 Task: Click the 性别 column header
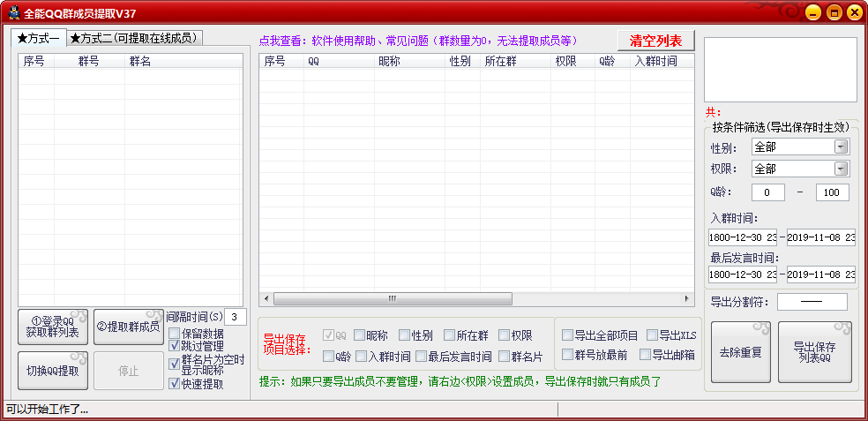click(462, 61)
